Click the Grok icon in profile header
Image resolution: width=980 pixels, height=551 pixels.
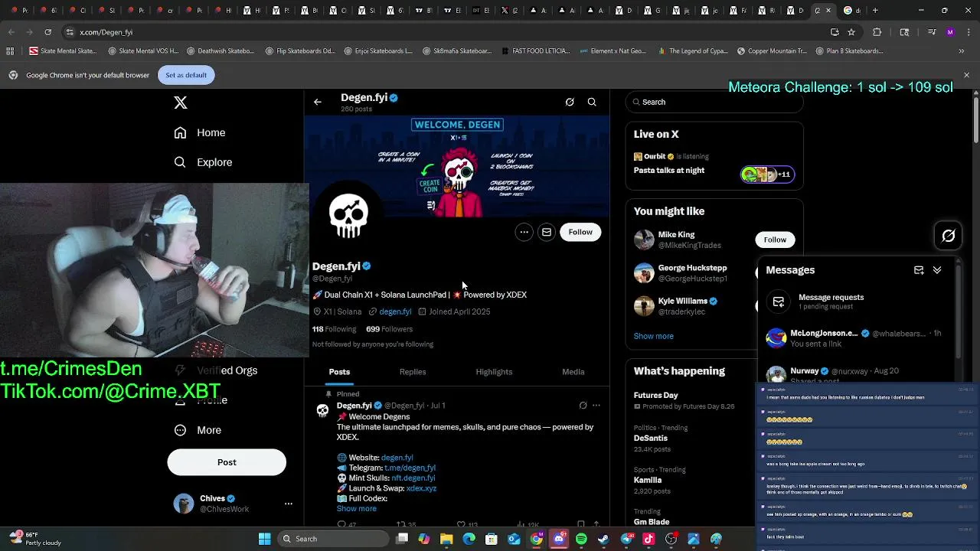pyautogui.click(x=570, y=102)
